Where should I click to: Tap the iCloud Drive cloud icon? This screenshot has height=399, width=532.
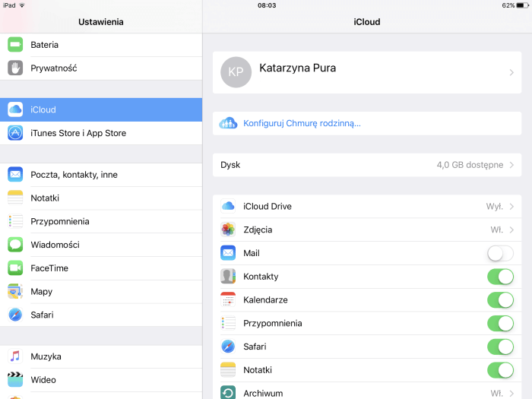point(228,206)
